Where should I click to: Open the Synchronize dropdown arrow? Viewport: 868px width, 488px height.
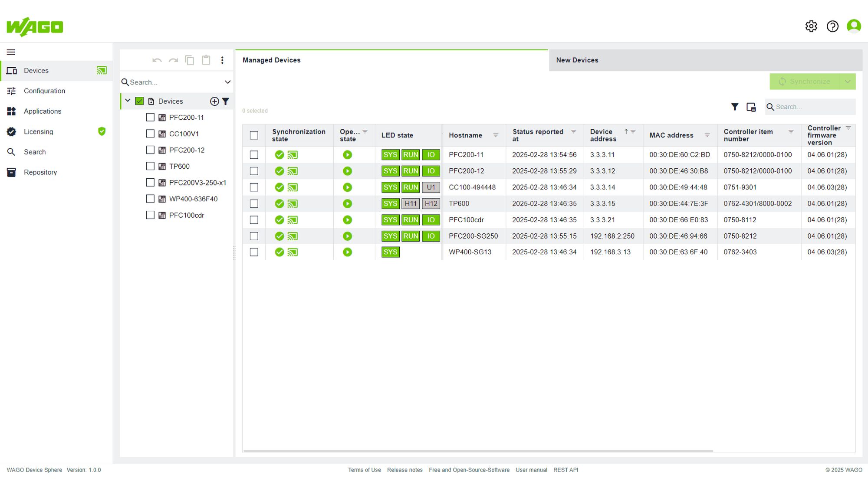tap(848, 82)
